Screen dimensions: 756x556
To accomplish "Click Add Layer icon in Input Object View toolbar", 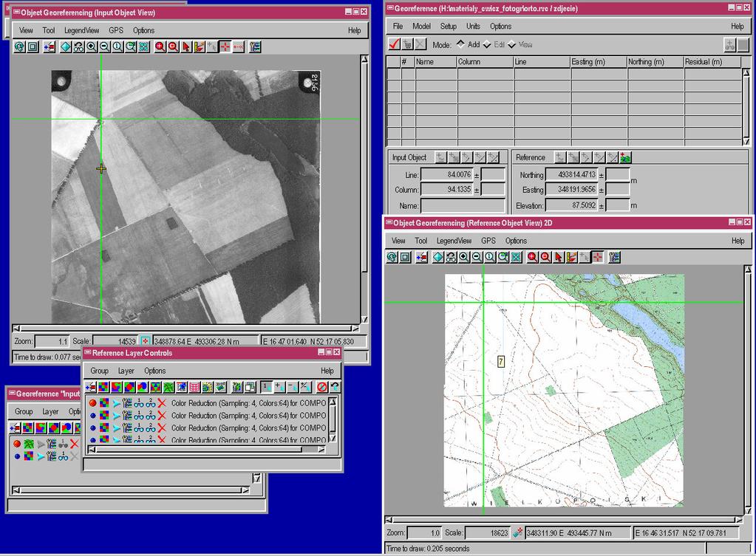I will (x=50, y=47).
